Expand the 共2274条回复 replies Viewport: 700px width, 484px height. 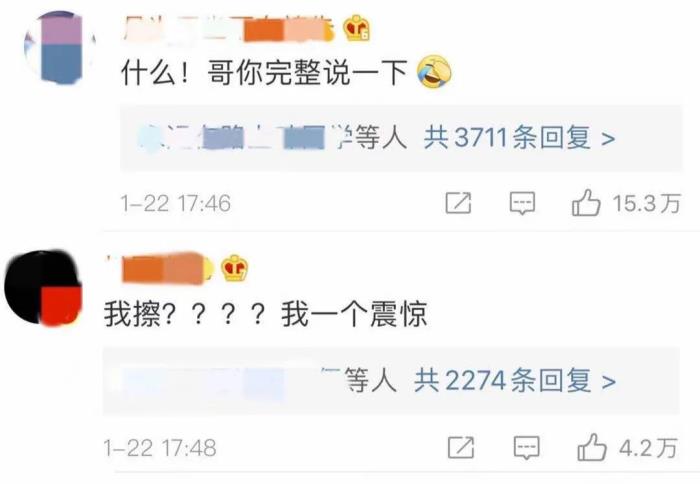tap(502, 380)
